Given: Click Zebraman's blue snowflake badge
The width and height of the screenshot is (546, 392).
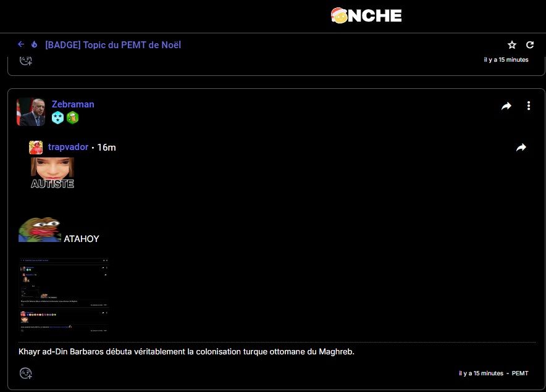Looking at the screenshot, I should click(58, 118).
